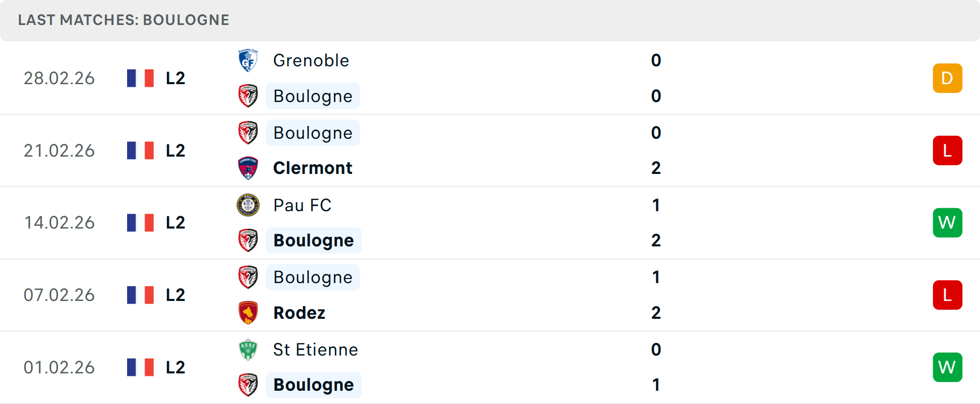The height and width of the screenshot is (404, 980).
Task: Click the French flag beside the 21.02.26 match
Action: pos(140,150)
